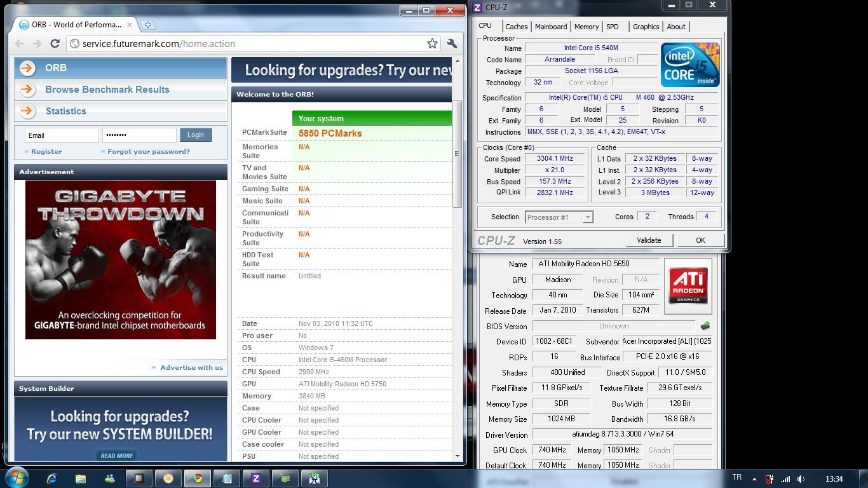Click the volume speaker tray icon
The height and width of the screenshot is (488, 868).
[801, 479]
